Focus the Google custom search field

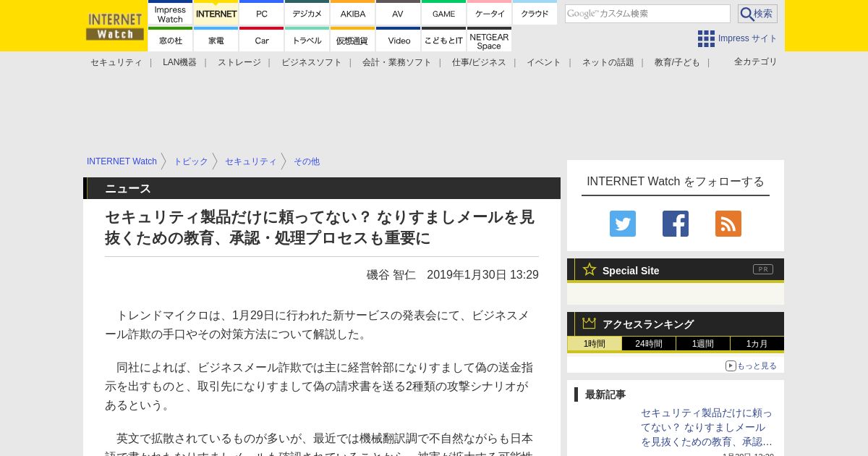click(647, 14)
